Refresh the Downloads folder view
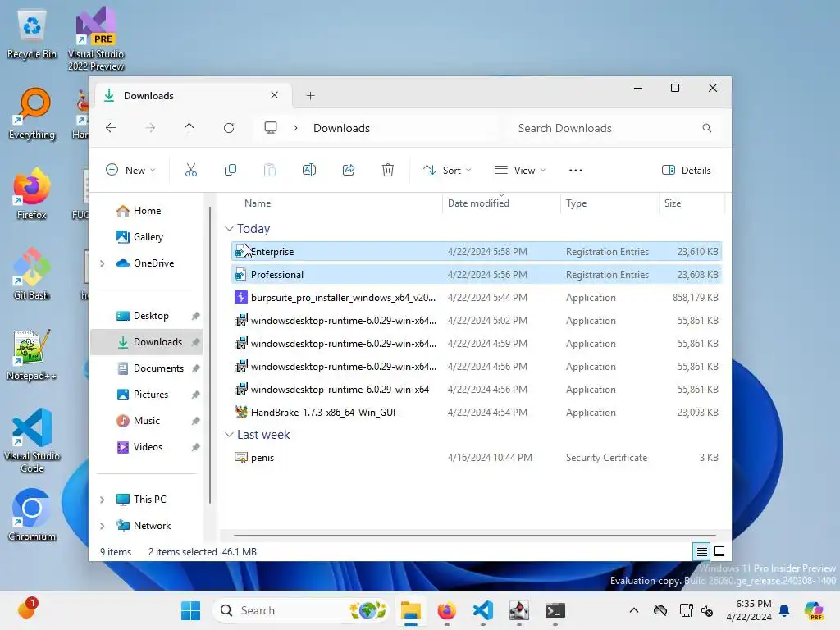Viewport: 840px width, 630px height. (x=229, y=128)
